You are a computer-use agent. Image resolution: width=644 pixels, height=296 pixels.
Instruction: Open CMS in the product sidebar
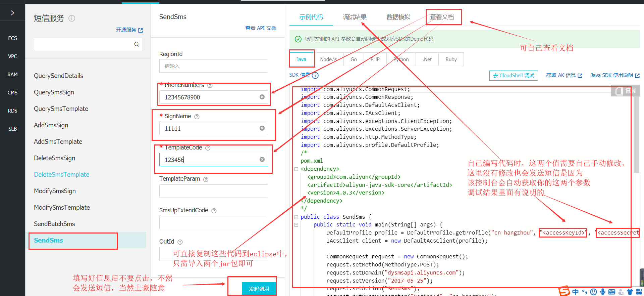click(12, 93)
